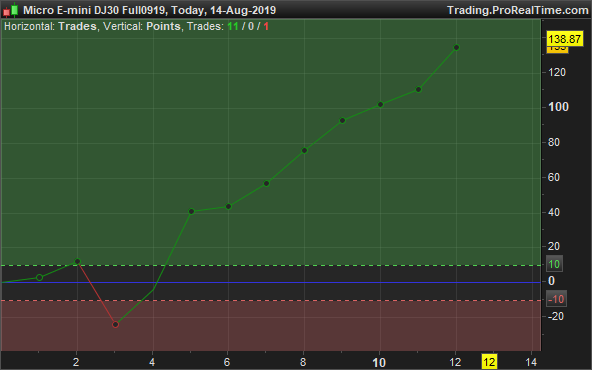
Task: Click the 60 label on the vertical axis
Action: click(x=554, y=177)
